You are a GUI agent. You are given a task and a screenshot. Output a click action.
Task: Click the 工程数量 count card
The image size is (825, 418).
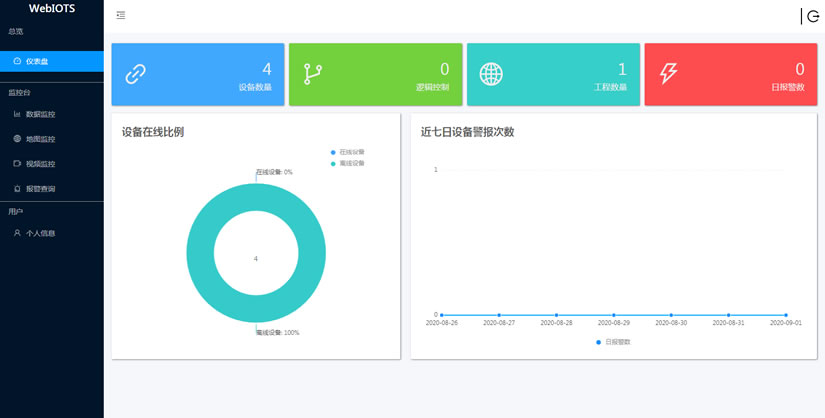point(552,74)
